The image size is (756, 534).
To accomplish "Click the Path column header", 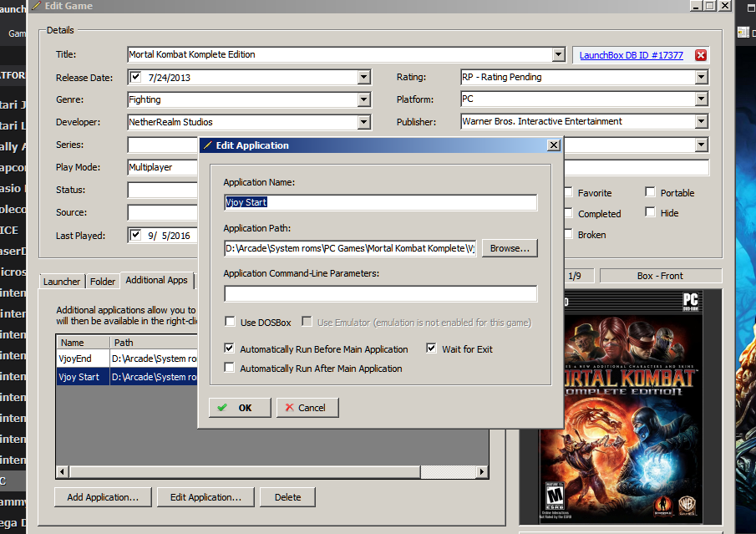I will click(x=154, y=342).
